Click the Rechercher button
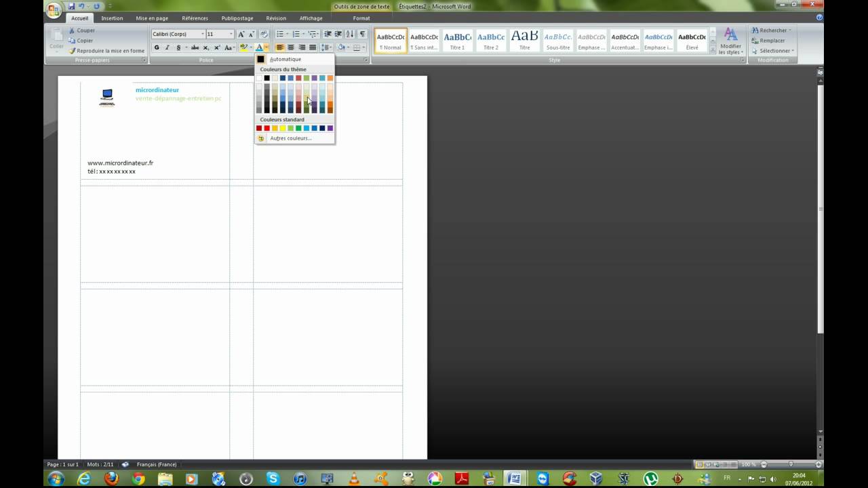 [x=771, y=30]
